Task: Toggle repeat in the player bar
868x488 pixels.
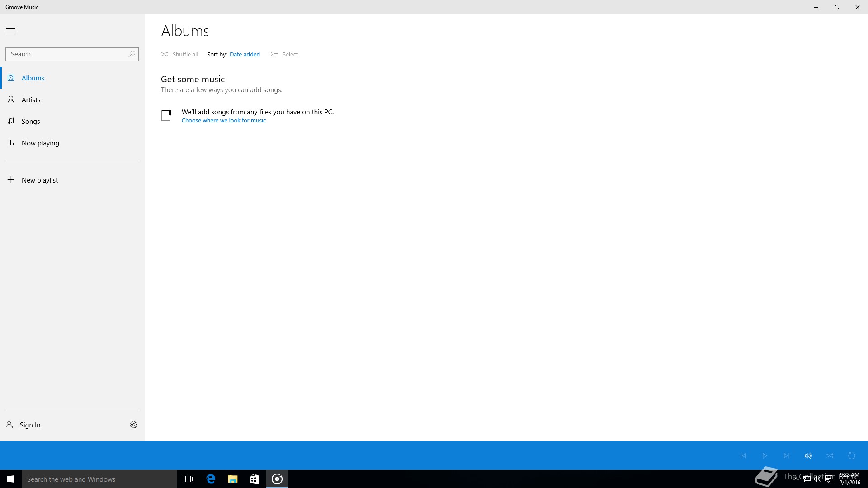Action: tap(852, 455)
